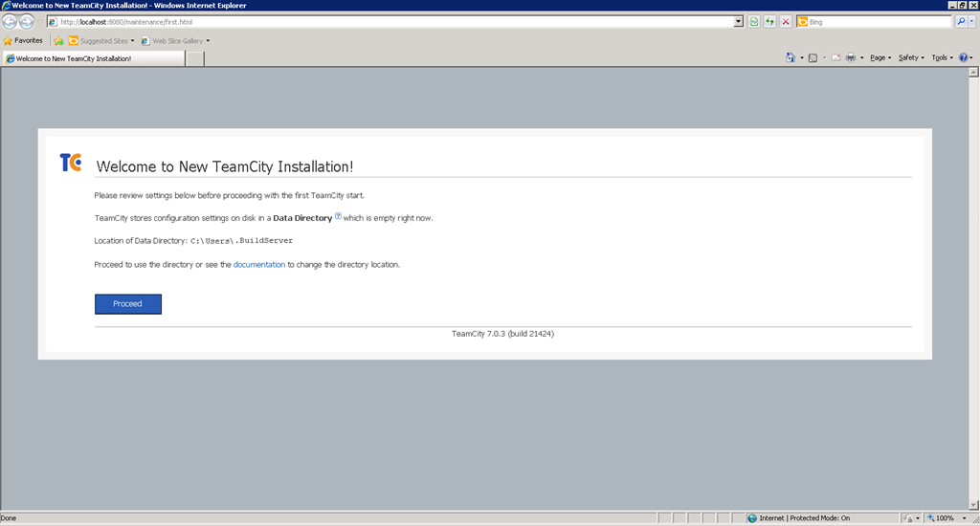Click the Read Mail envelope icon
This screenshot has height=526, width=980.
(835, 57)
